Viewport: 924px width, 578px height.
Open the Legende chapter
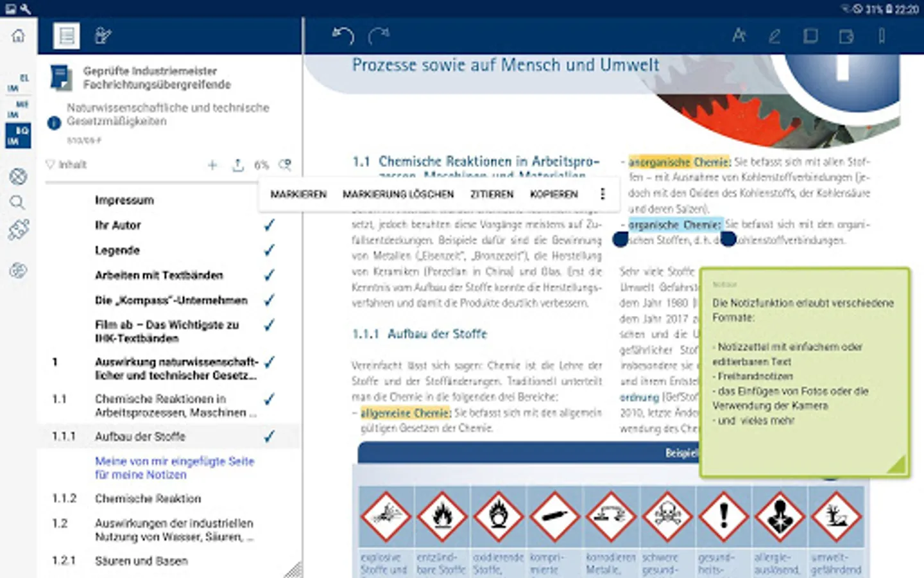pyautogui.click(x=117, y=250)
